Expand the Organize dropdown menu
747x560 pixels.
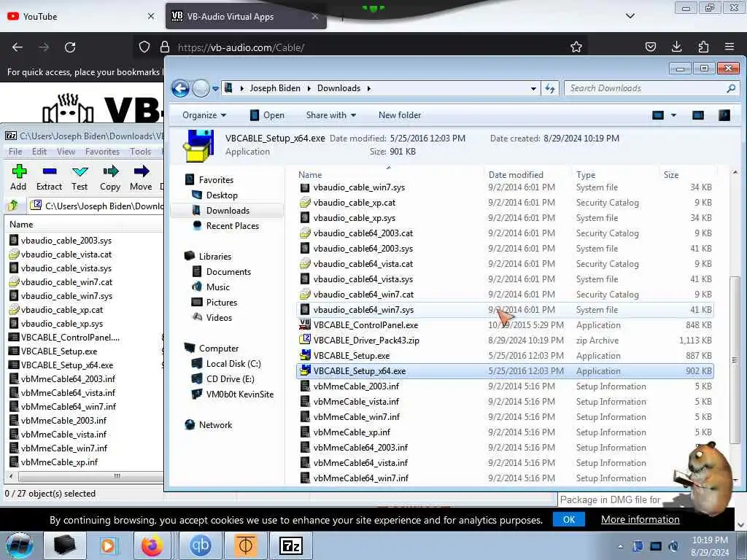(x=204, y=115)
